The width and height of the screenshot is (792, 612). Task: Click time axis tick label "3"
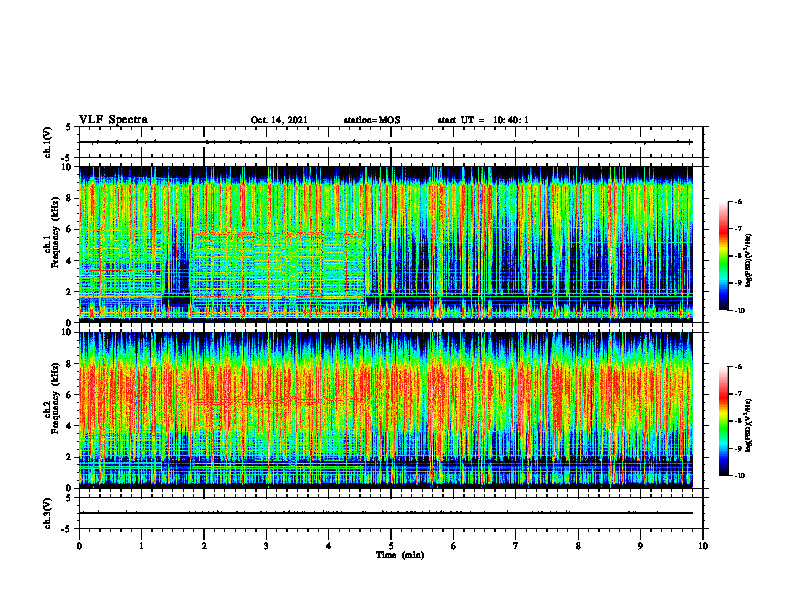pos(266,546)
